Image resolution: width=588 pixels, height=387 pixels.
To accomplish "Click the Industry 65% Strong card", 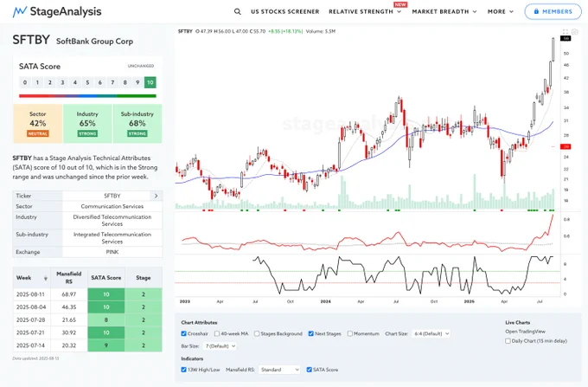I will click(x=87, y=124).
